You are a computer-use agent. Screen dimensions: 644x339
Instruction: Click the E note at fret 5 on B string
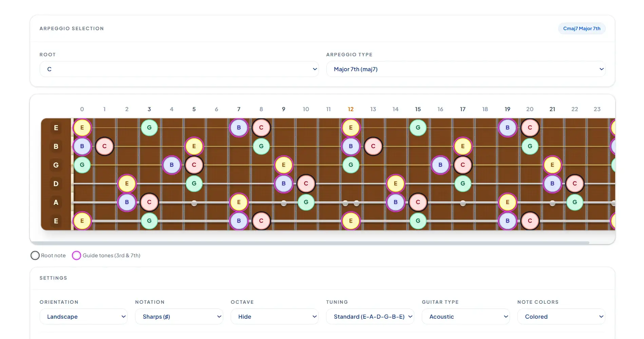194,146
